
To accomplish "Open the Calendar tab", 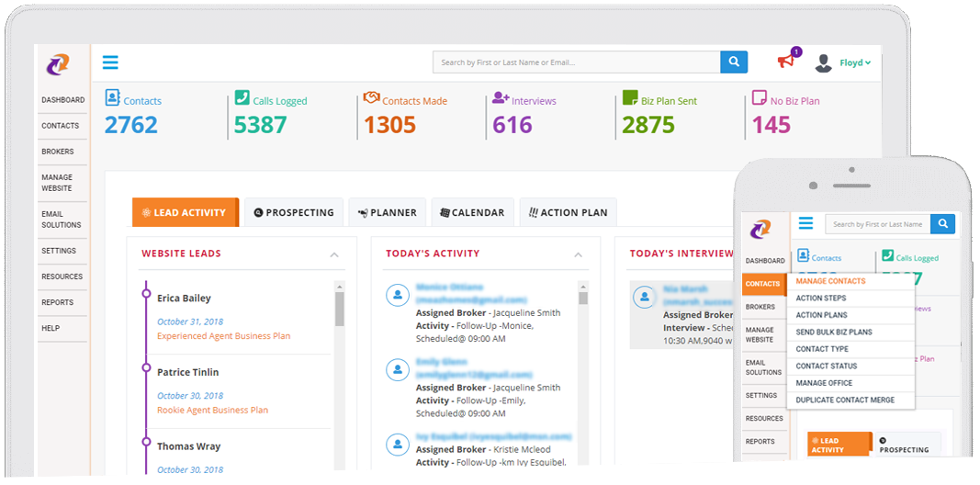I will click(x=472, y=212).
